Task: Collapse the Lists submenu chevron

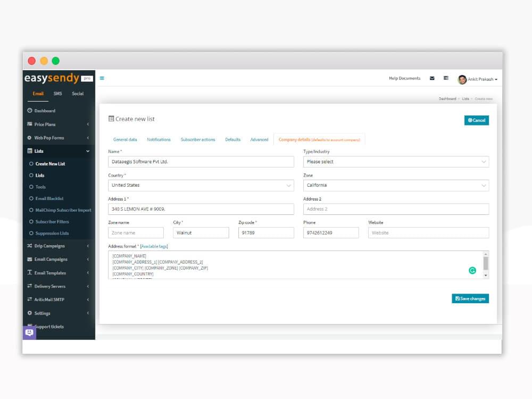Action: click(88, 151)
